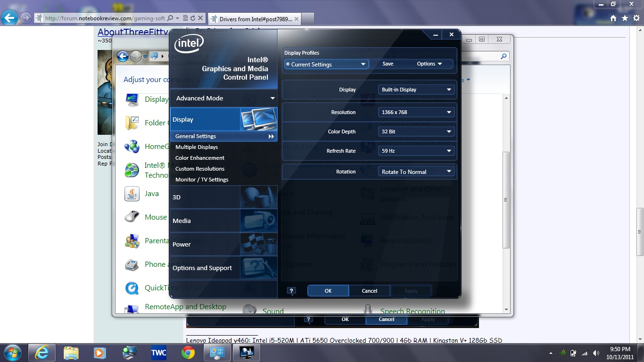Expand the browser address bar autocomplete arrow
Screen dimensions: 644x362
pos(177,18)
